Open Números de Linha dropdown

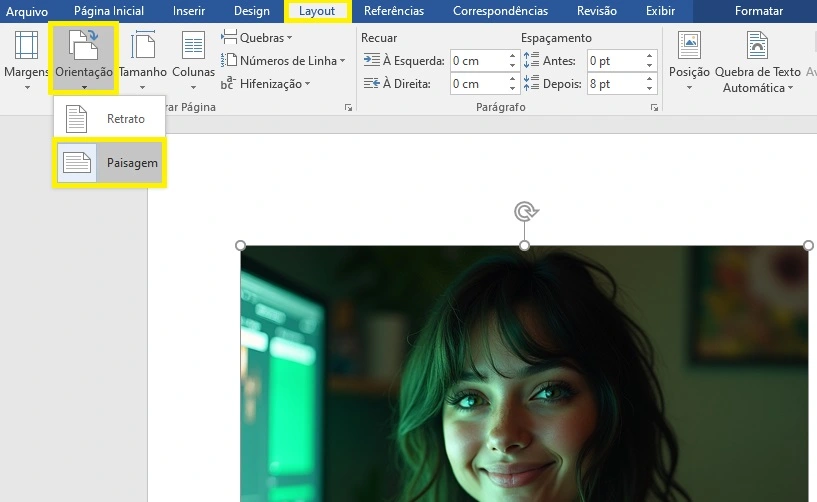[283, 60]
